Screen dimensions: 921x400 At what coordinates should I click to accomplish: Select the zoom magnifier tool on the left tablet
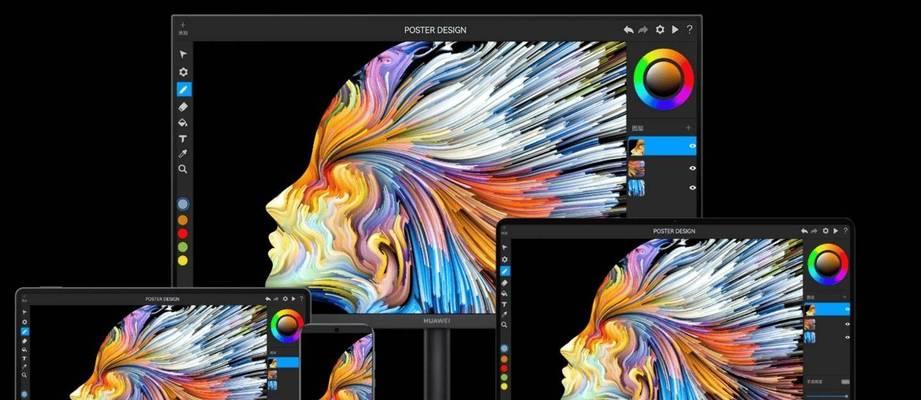[x=25, y=375]
